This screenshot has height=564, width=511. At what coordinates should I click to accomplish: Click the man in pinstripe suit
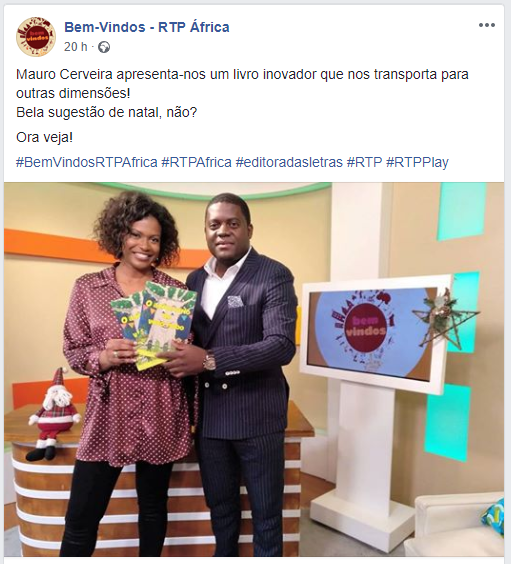coord(243,374)
